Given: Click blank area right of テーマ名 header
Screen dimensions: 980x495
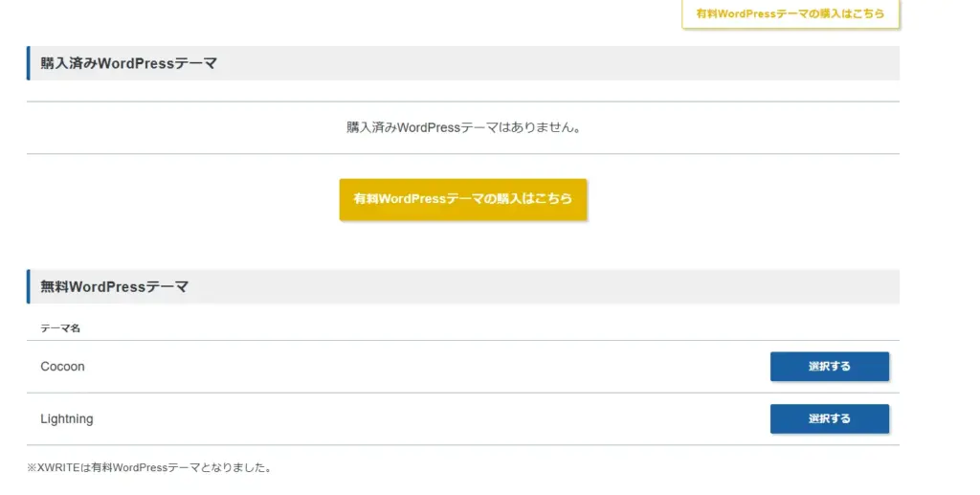Looking at the screenshot, I should pos(479,328).
